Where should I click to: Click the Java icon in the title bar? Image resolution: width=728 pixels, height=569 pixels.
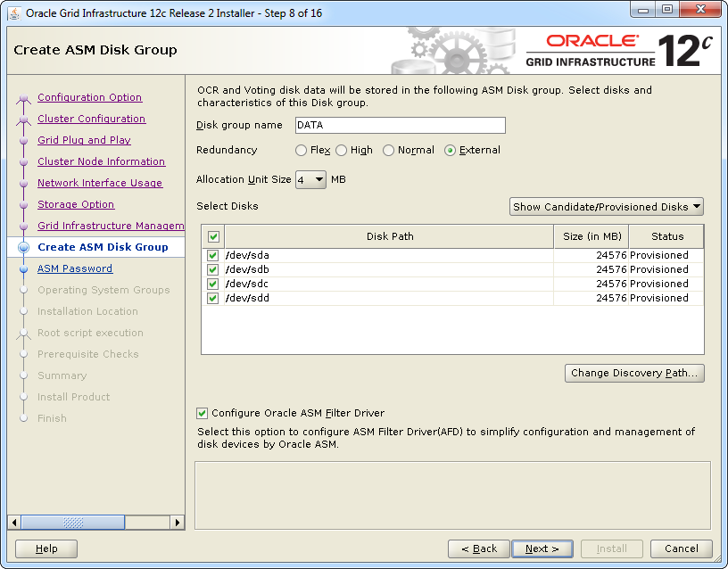14,12
